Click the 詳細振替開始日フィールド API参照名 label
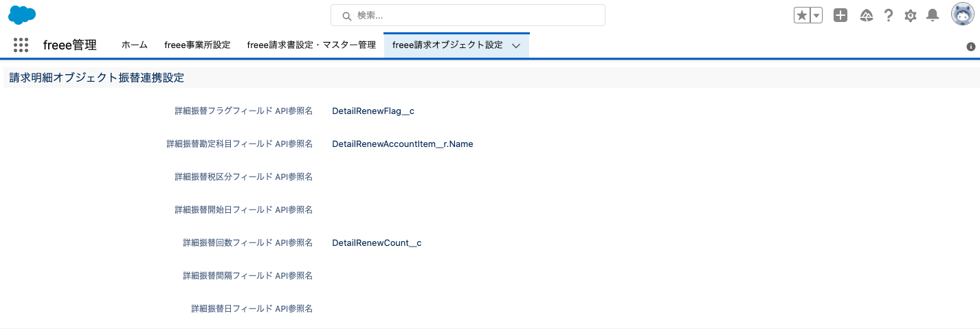The width and height of the screenshot is (980, 329). (x=244, y=209)
